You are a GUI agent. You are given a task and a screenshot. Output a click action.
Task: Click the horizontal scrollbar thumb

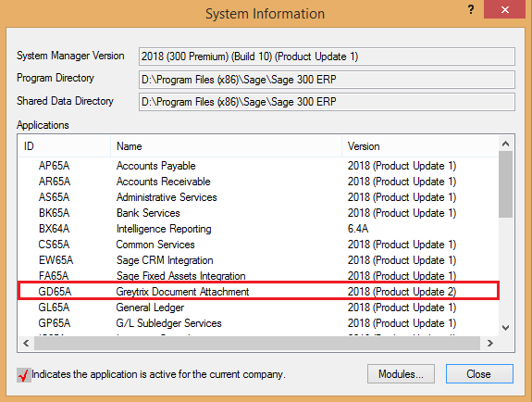[x=257, y=344]
